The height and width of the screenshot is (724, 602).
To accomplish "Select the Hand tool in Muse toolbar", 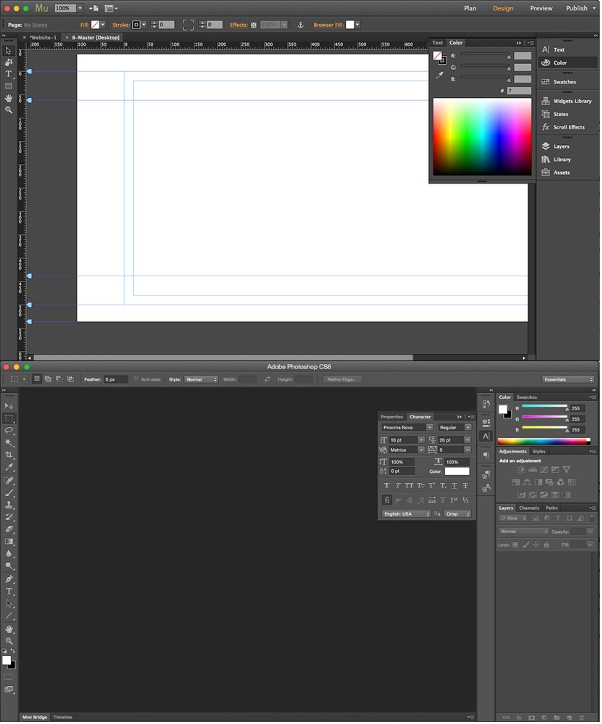I will pyautogui.click(x=8, y=98).
